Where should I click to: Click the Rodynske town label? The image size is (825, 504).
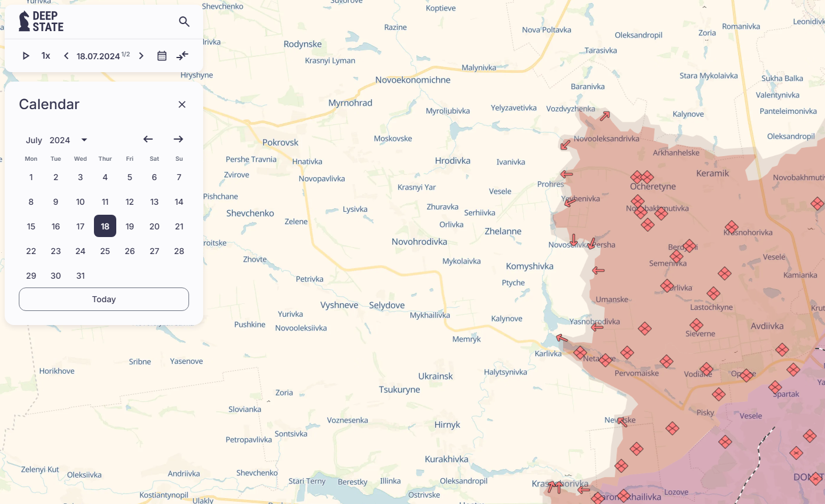[x=303, y=45]
